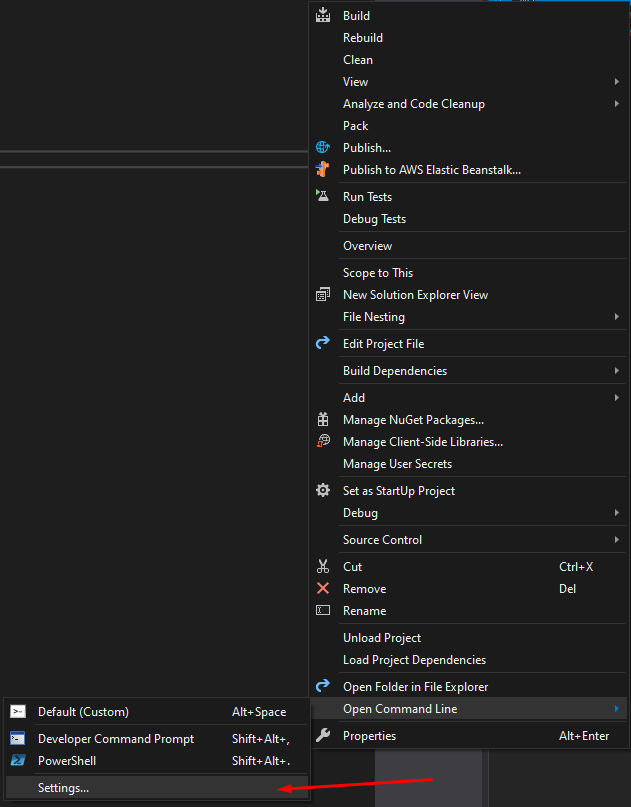
Task: Click the Manage Client-Side Libraries icon
Action: tap(322, 441)
